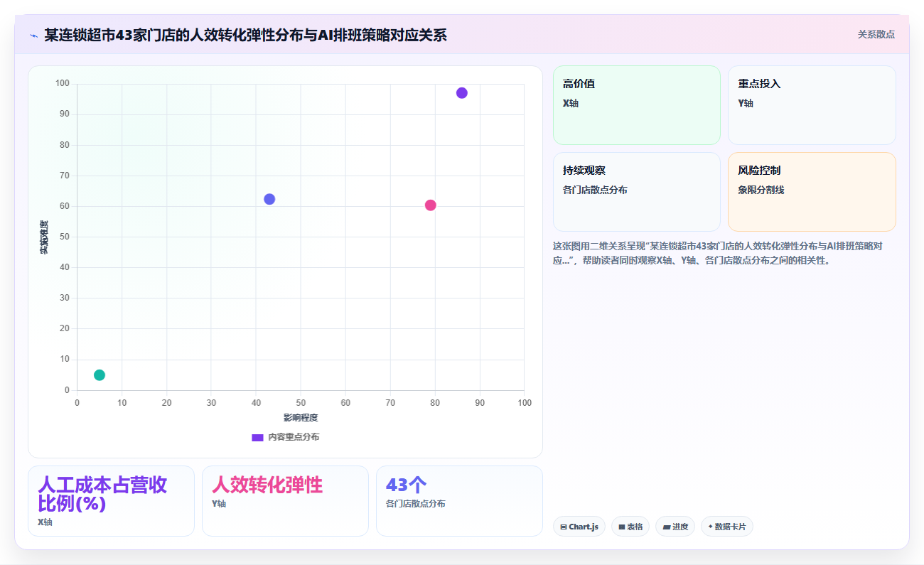Image resolution: width=924 pixels, height=565 pixels.
Task: Click the main title text of the dashboard
Action: click(245, 35)
